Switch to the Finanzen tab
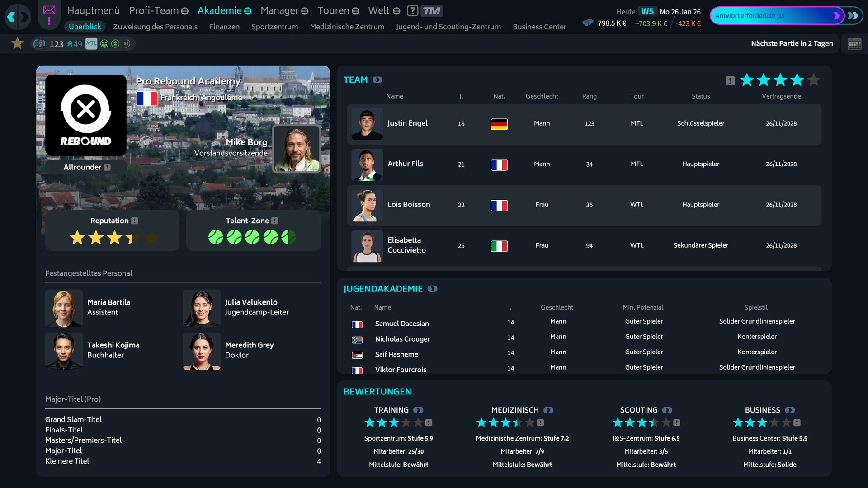 pos(225,27)
